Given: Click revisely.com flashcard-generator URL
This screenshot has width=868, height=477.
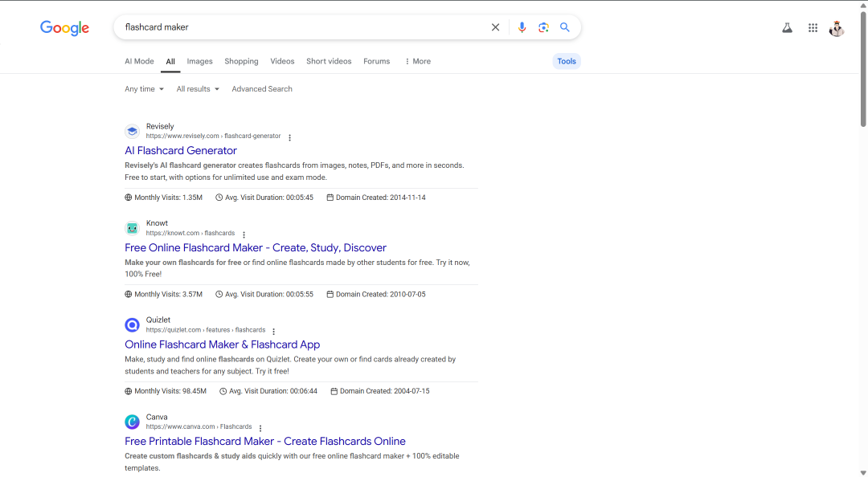Looking at the screenshot, I should pyautogui.click(x=213, y=137).
